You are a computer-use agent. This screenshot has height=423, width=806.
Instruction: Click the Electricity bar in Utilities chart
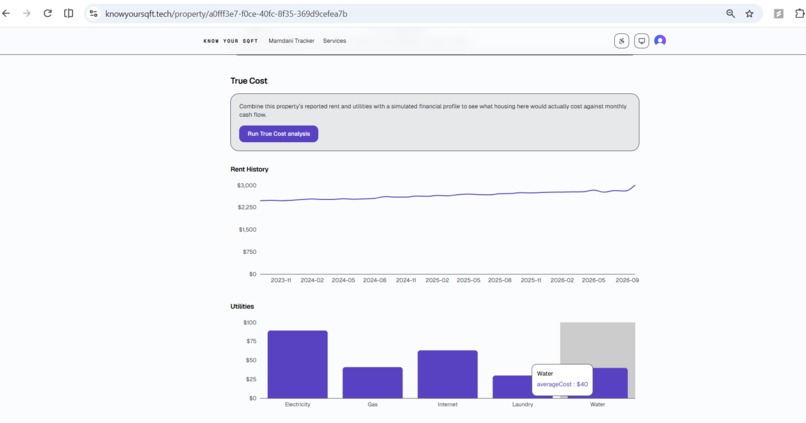coord(298,364)
